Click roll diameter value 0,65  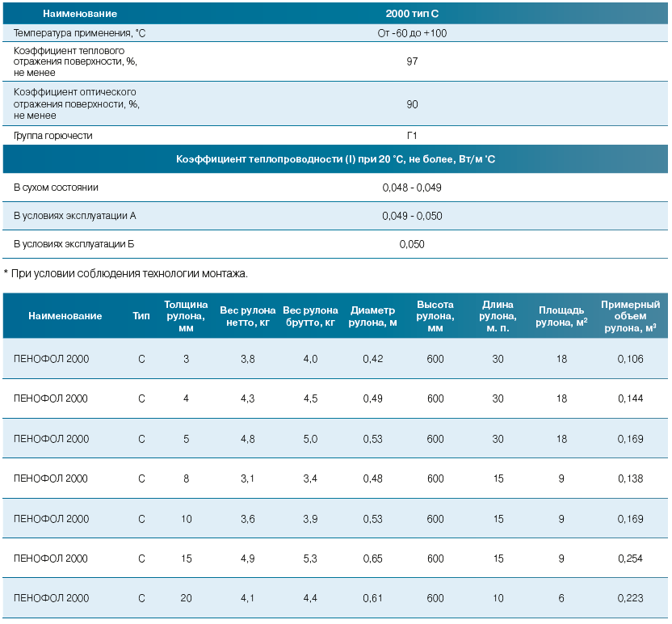point(373,559)
